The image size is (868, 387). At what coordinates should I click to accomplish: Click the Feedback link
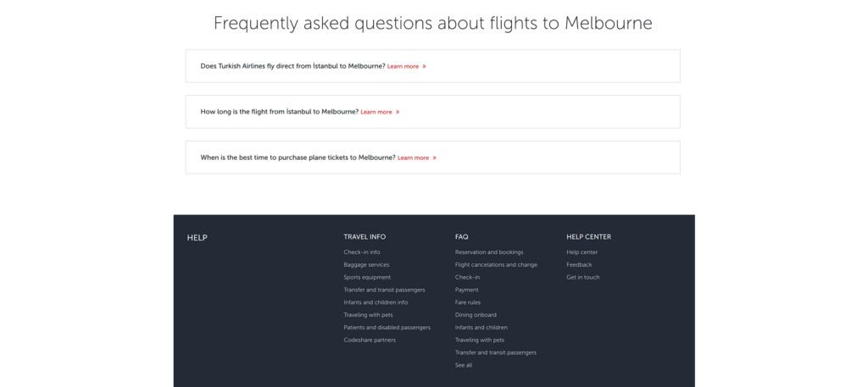tap(579, 265)
